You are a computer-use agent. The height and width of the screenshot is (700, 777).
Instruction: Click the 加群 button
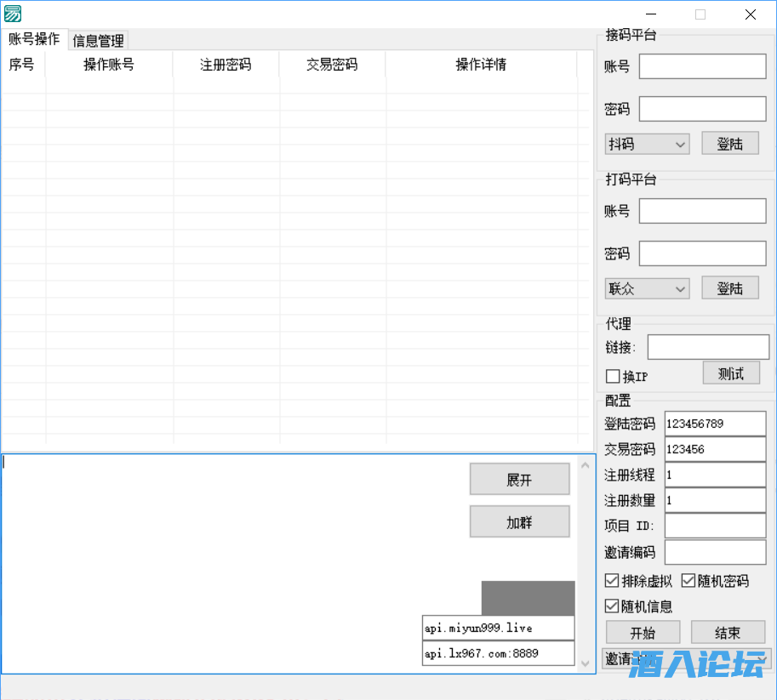pos(519,522)
